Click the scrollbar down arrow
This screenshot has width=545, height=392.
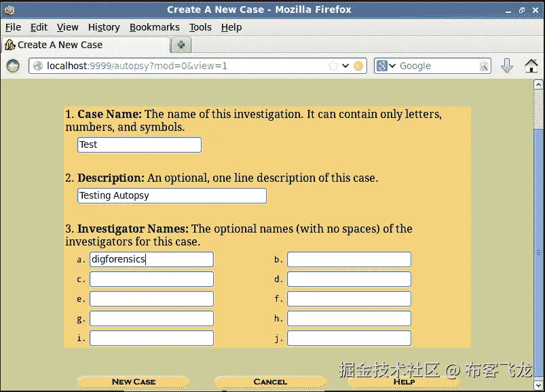(538, 385)
